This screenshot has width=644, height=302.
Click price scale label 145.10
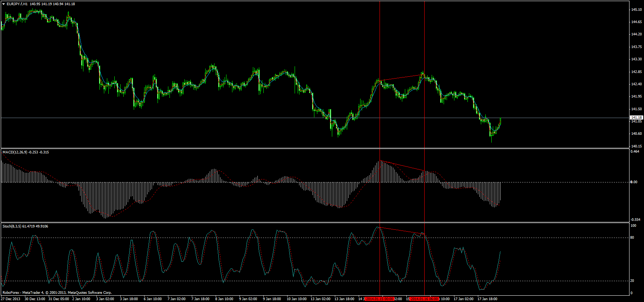[x=636, y=10]
